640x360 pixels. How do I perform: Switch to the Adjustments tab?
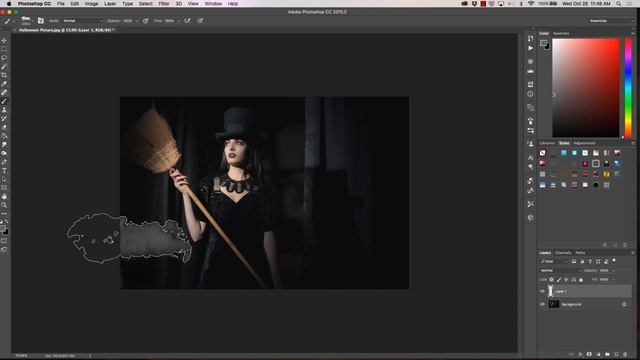click(584, 143)
